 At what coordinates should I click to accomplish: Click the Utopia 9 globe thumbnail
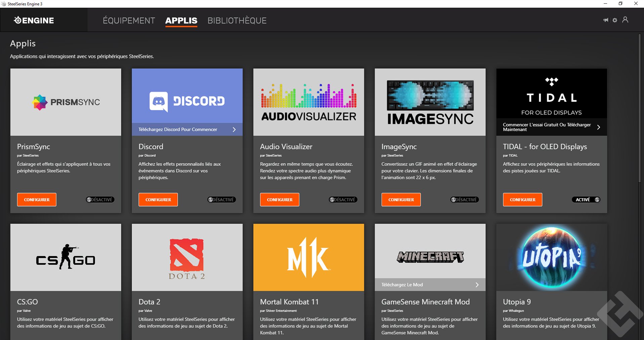click(x=552, y=257)
